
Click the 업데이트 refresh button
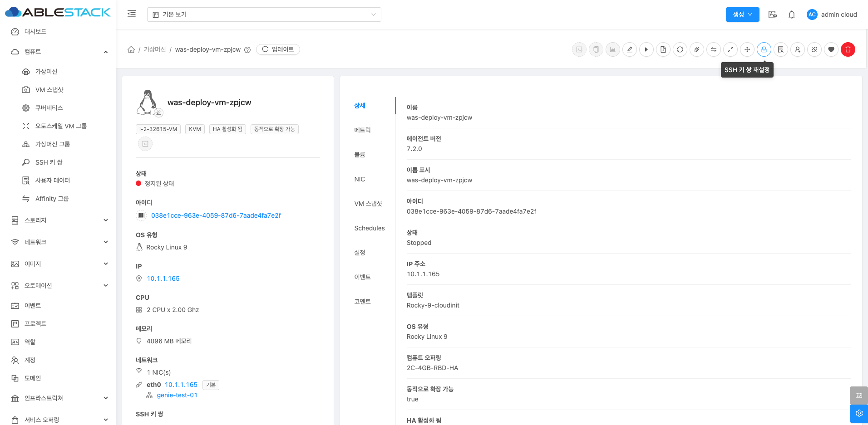tap(278, 49)
